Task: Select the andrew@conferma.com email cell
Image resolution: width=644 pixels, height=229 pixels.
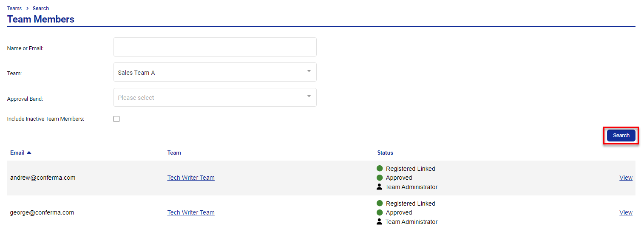Action: click(x=43, y=178)
